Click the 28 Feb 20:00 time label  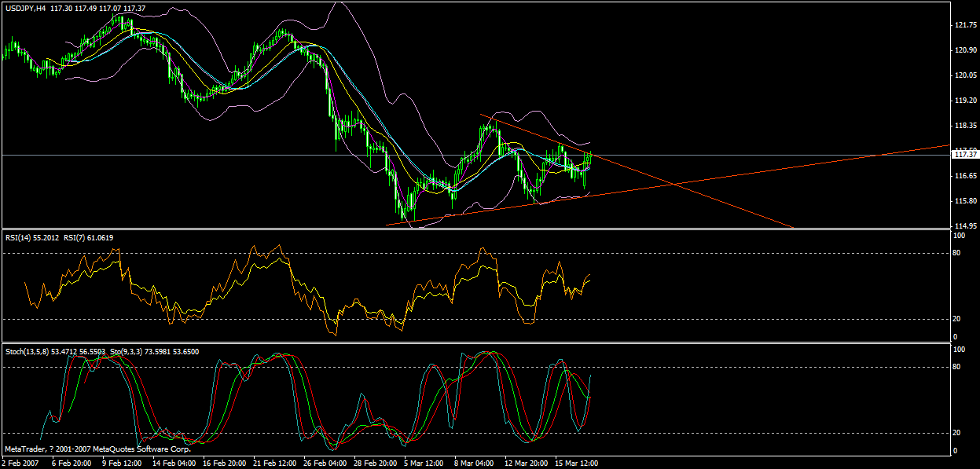click(x=376, y=463)
